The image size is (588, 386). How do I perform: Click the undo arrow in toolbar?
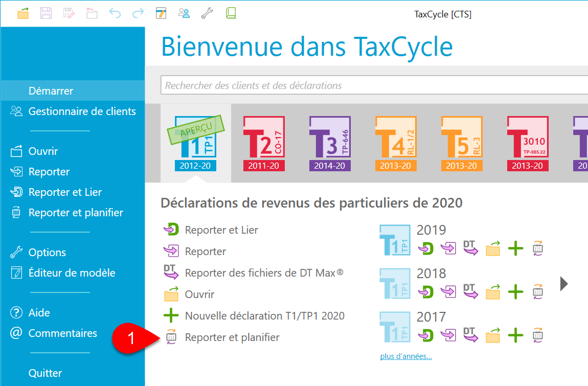(x=115, y=14)
